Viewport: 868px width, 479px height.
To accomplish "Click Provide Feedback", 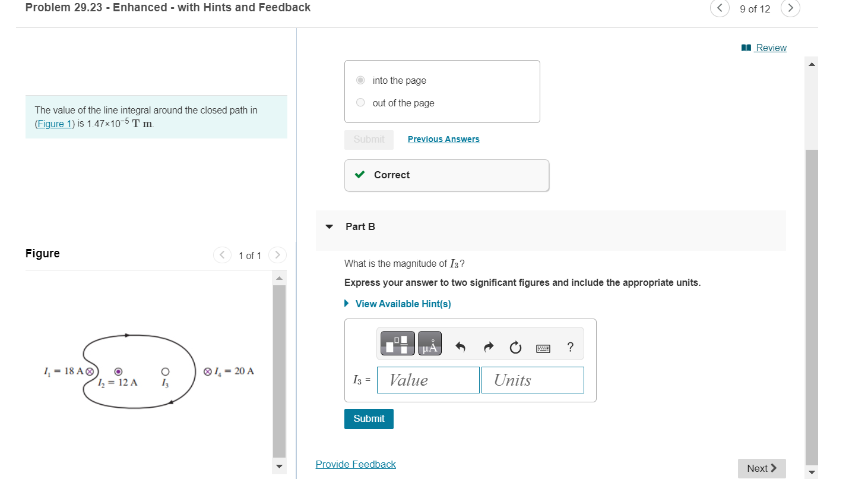I will click(x=356, y=464).
